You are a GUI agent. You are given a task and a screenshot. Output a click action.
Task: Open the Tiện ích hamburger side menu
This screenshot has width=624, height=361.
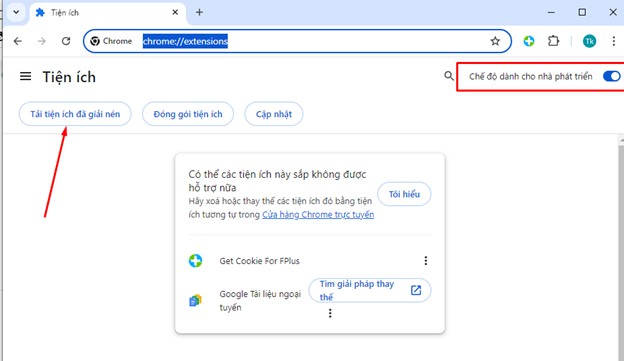pyautogui.click(x=25, y=76)
